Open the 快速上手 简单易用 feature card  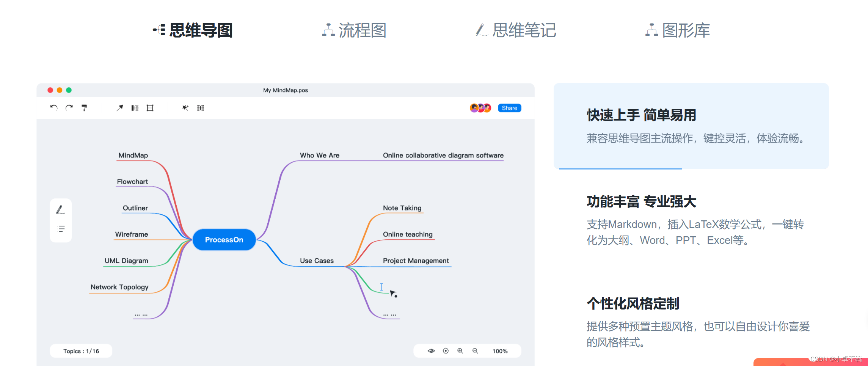tap(691, 126)
